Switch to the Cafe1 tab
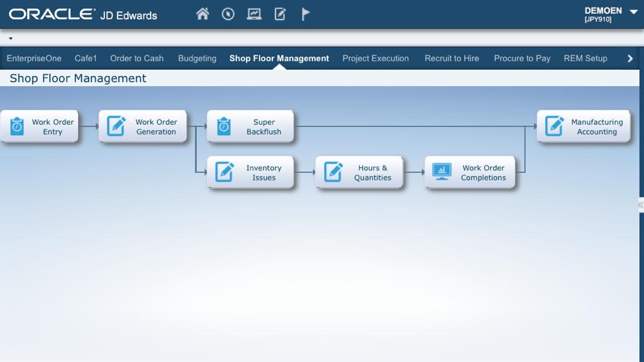644x362 pixels. click(x=86, y=58)
